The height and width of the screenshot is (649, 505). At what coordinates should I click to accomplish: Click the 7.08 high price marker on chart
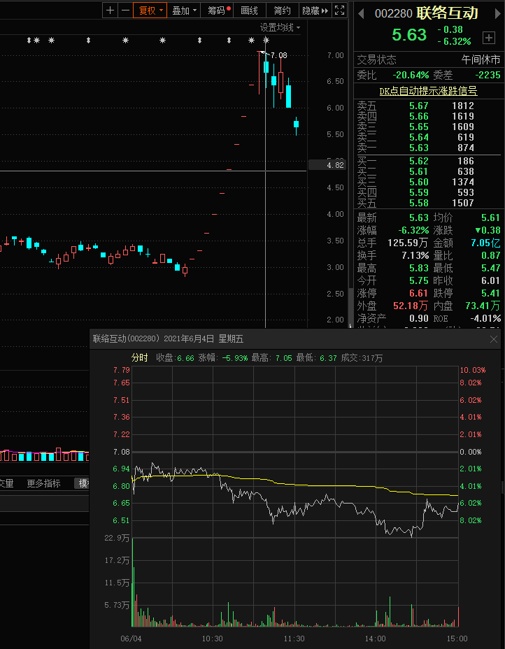[x=279, y=55]
